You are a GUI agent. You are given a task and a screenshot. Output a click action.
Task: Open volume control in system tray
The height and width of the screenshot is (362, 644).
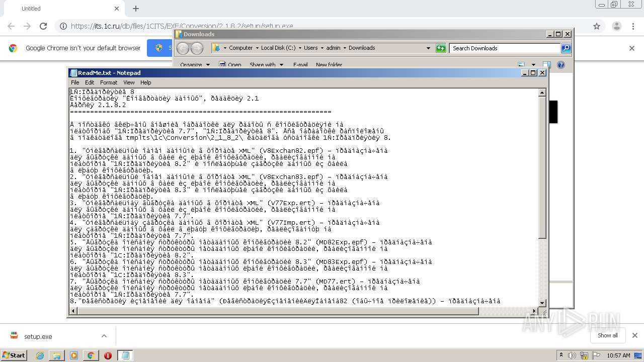pyautogui.click(x=572, y=355)
